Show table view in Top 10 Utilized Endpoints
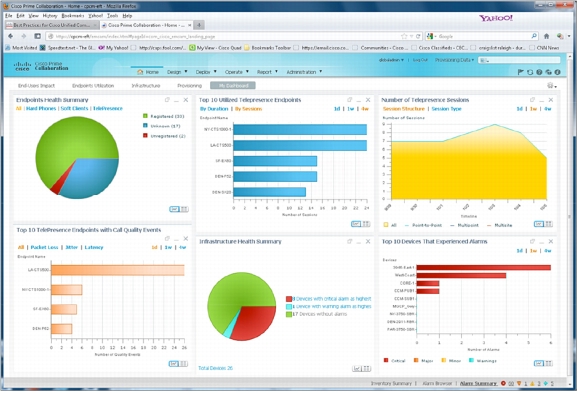Viewport: 579px width, 393px height. click(366, 224)
